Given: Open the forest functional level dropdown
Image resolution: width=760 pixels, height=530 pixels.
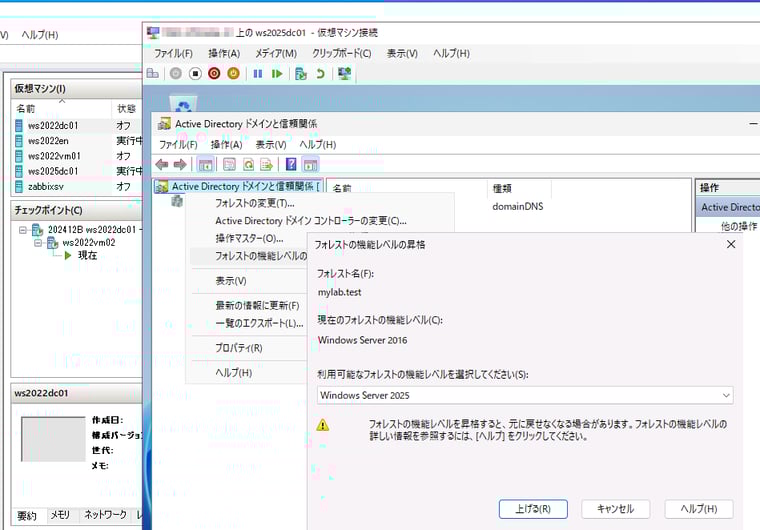Looking at the screenshot, I should click(525, 395).
